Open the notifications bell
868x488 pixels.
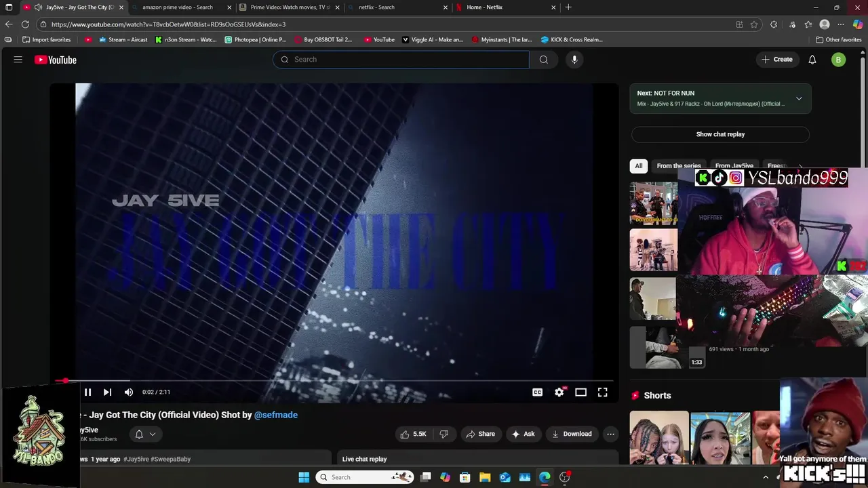812,60
